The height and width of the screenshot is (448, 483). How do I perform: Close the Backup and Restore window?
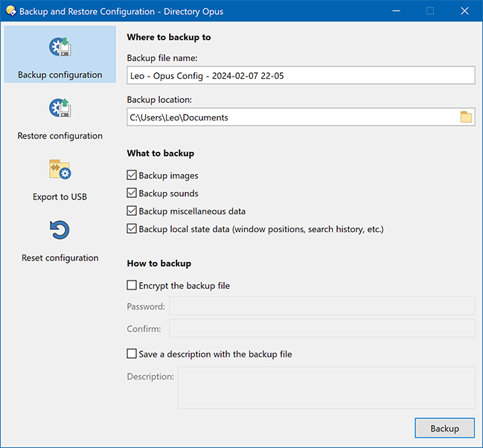[464, 11]
